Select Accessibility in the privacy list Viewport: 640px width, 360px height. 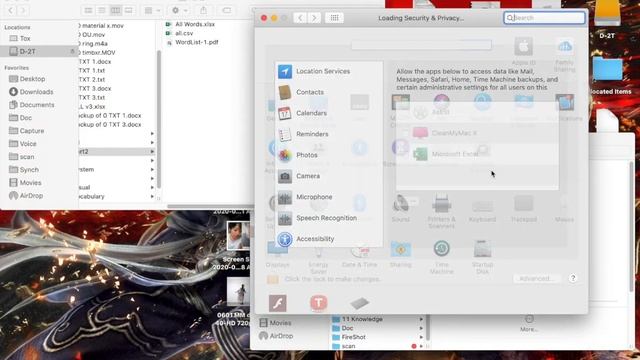coord(329,239)
